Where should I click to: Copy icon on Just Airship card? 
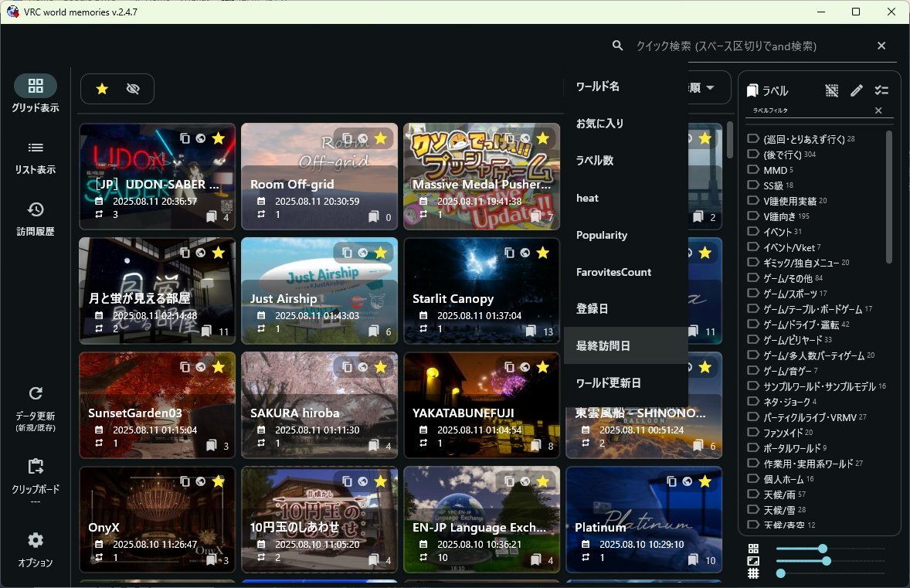click(x=347, y=253)
